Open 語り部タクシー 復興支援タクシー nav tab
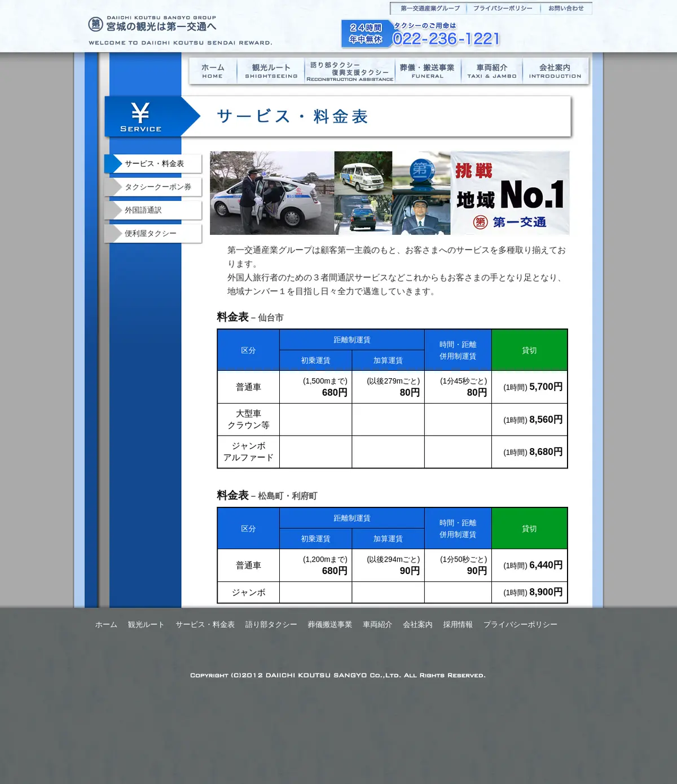The image size is (677, 784). (x=350, y=71)
